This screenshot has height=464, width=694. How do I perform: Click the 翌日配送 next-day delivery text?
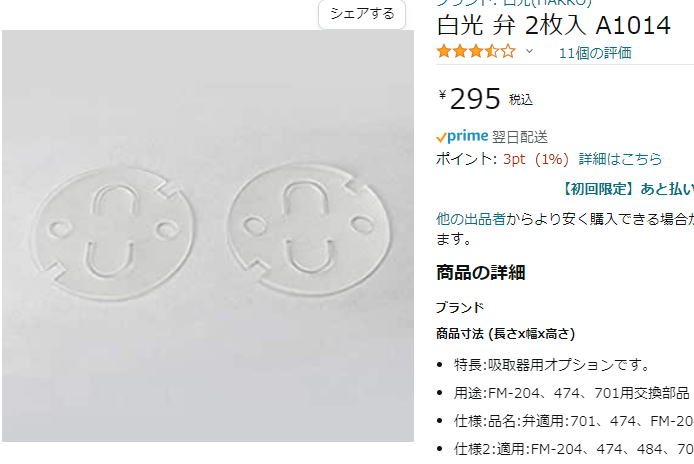[520, 137]
